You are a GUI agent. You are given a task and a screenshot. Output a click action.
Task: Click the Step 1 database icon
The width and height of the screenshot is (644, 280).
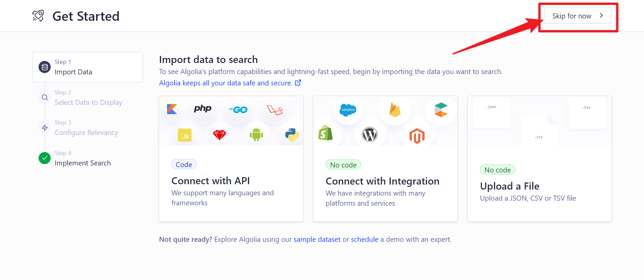pos(45,67)
